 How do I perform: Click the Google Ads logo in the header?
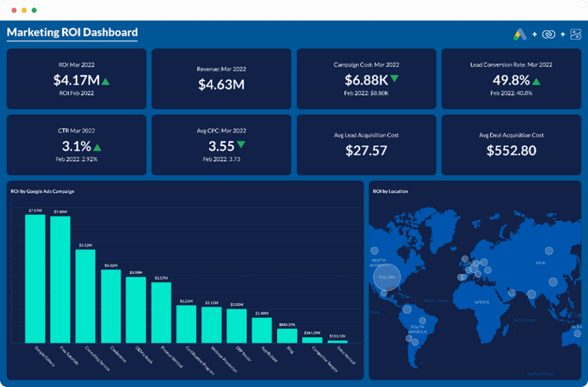[x=519, y=33]
